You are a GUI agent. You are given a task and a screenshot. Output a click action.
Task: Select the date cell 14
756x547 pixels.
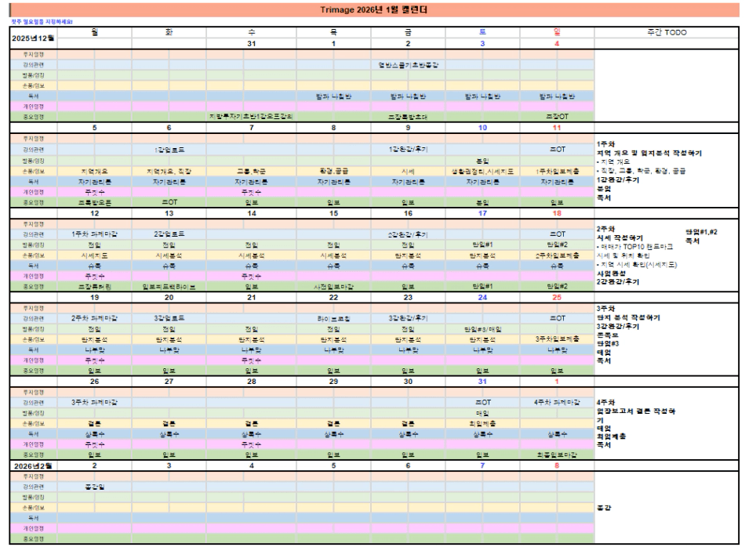[252, 213]
